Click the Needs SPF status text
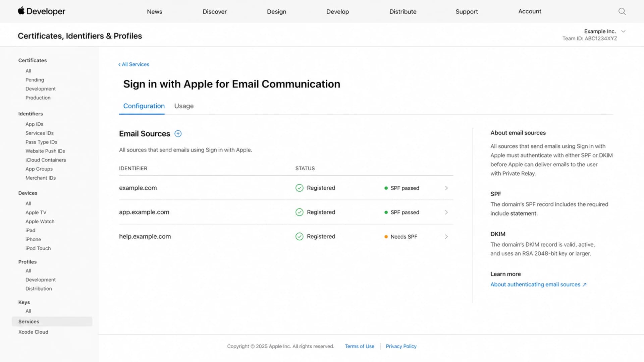The image size is (644, 362). tap(404, 237)
